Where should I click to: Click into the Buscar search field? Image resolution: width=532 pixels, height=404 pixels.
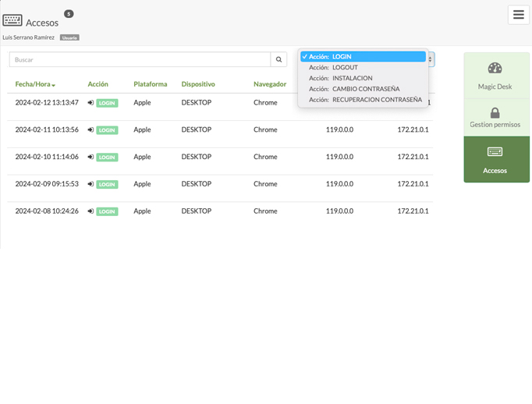click(x=140, y=59)
